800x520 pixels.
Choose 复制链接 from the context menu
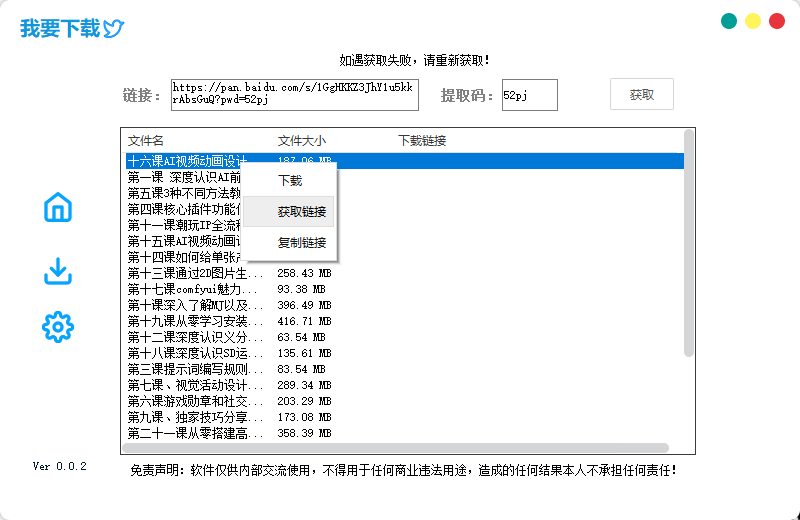[x=301, y=242]
